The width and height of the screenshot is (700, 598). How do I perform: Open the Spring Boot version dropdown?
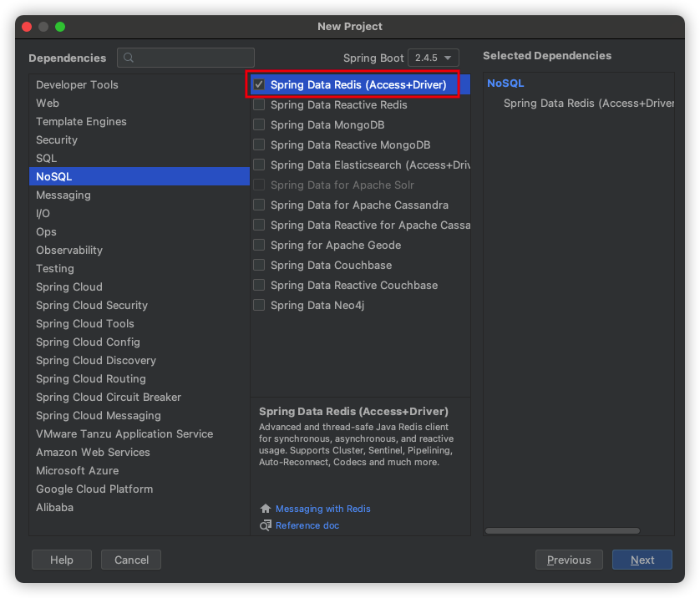[x=433, y=58]
